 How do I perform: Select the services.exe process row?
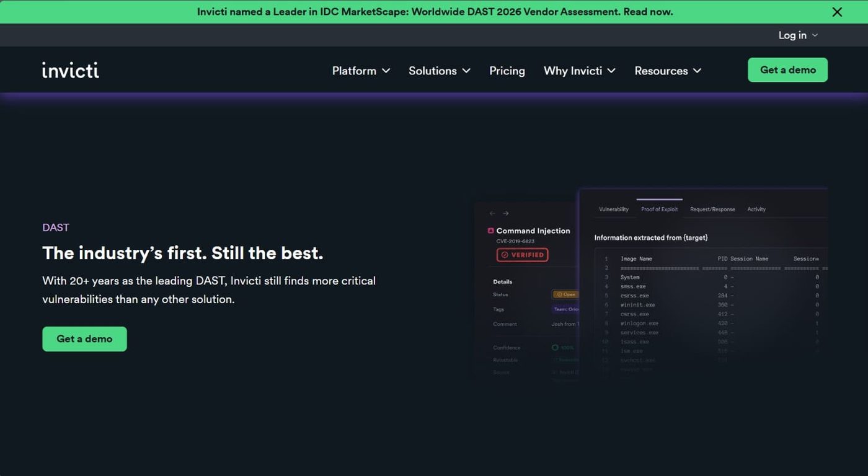tap(712, 332)
